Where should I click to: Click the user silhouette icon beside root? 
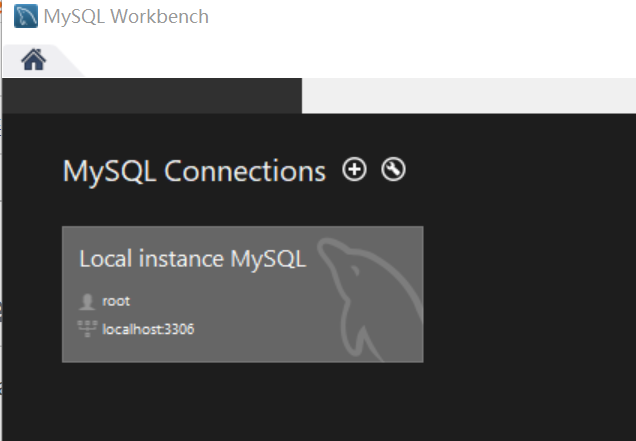87,302
